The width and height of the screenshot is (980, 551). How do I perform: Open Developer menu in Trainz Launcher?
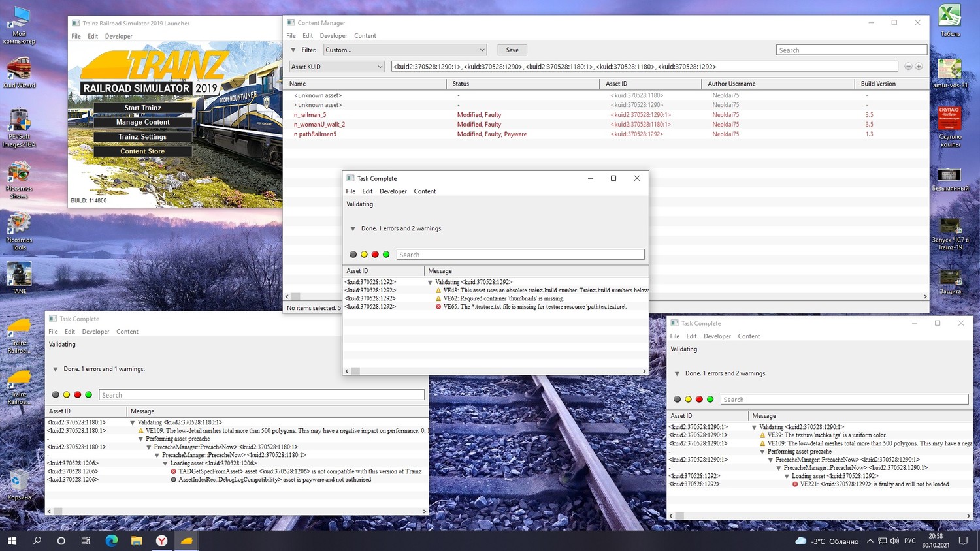coord(118,37)
